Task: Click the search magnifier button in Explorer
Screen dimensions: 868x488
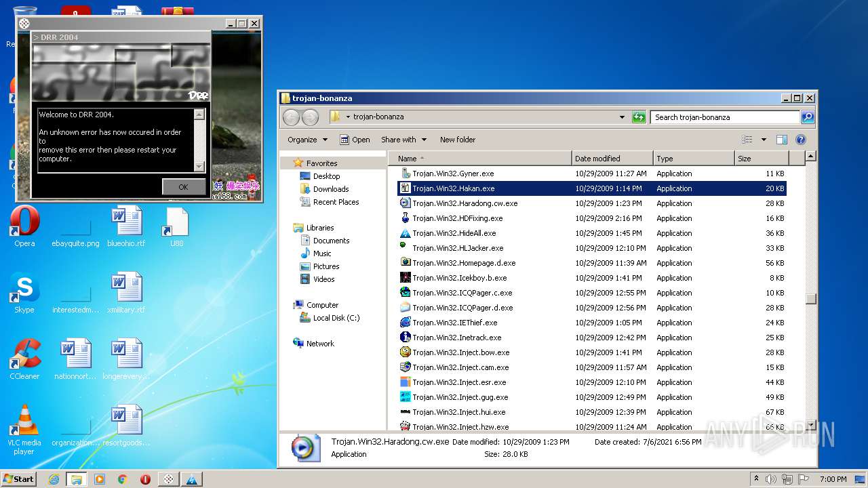Action: pos(807,117)
